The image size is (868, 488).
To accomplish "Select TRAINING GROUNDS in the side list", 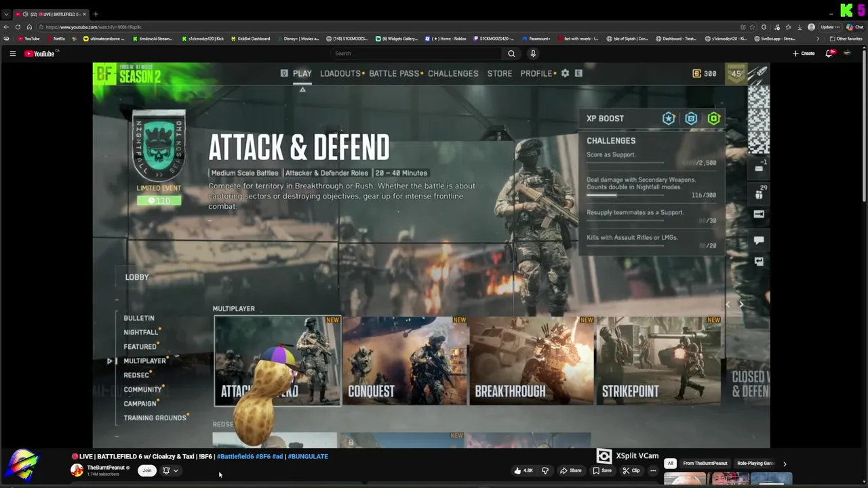I will tap(155, 418).
